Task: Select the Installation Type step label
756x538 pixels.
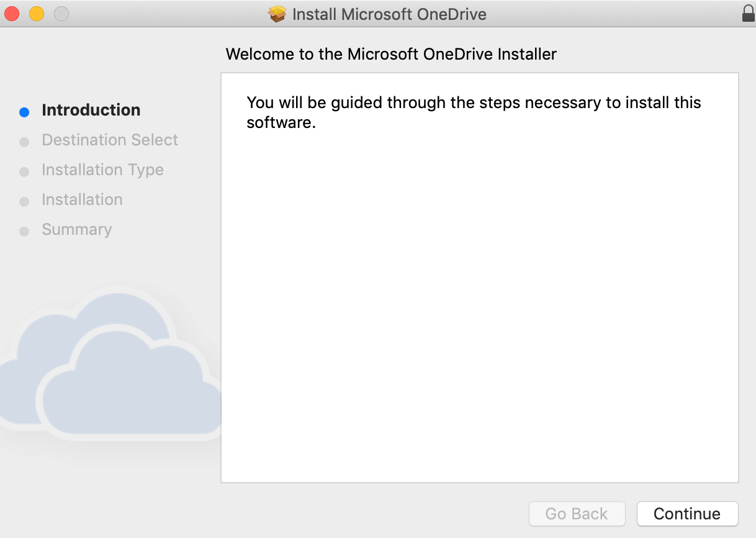Action: click(x=102, y=170)
